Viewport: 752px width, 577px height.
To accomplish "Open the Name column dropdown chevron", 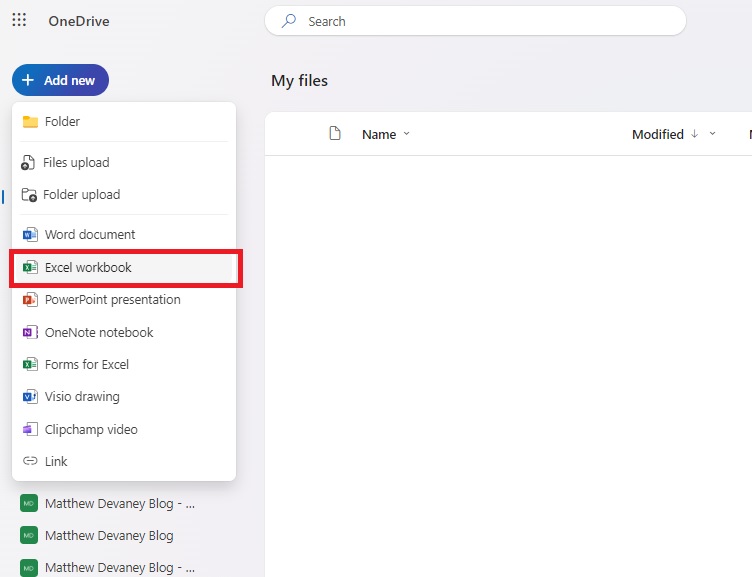I will coord(407,134).
